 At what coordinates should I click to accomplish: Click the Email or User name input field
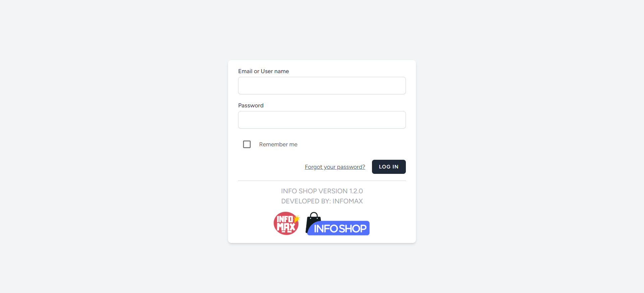(x=322, y=86)
